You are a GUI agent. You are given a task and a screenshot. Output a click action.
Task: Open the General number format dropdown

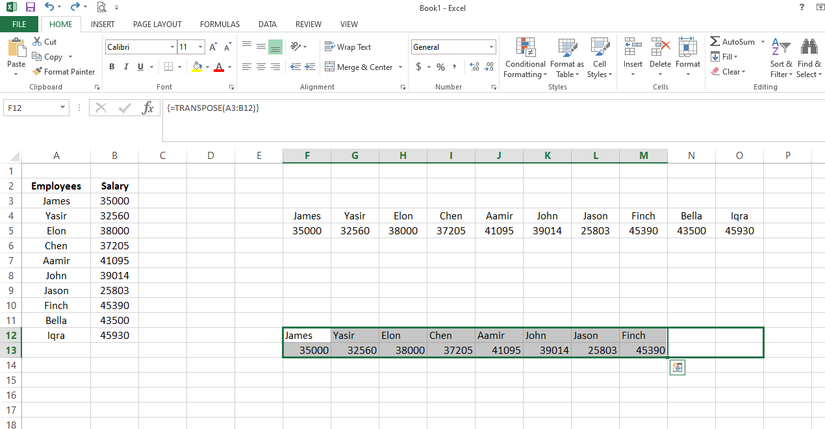[491, 47]
